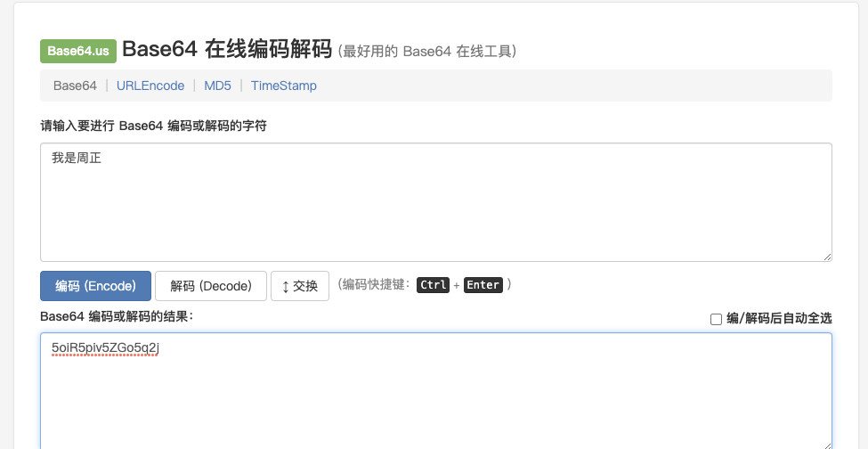Click the 请输入要进行 Base64 编码或解码的字符 label
This screenshot has width=868, height=449.
(x=153, y=127)
